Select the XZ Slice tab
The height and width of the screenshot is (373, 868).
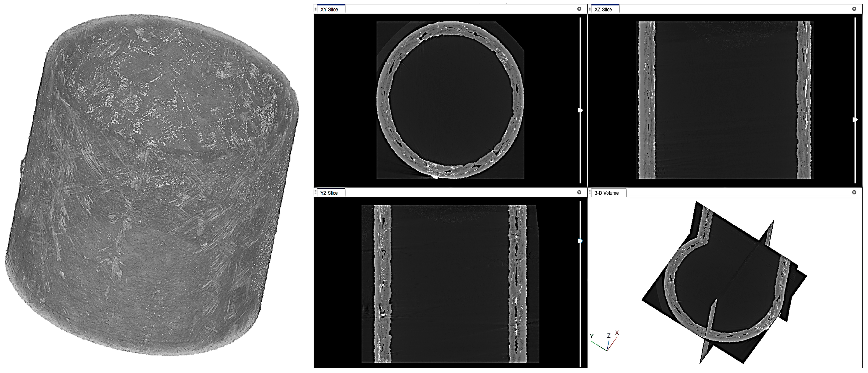tap(603, 9)
